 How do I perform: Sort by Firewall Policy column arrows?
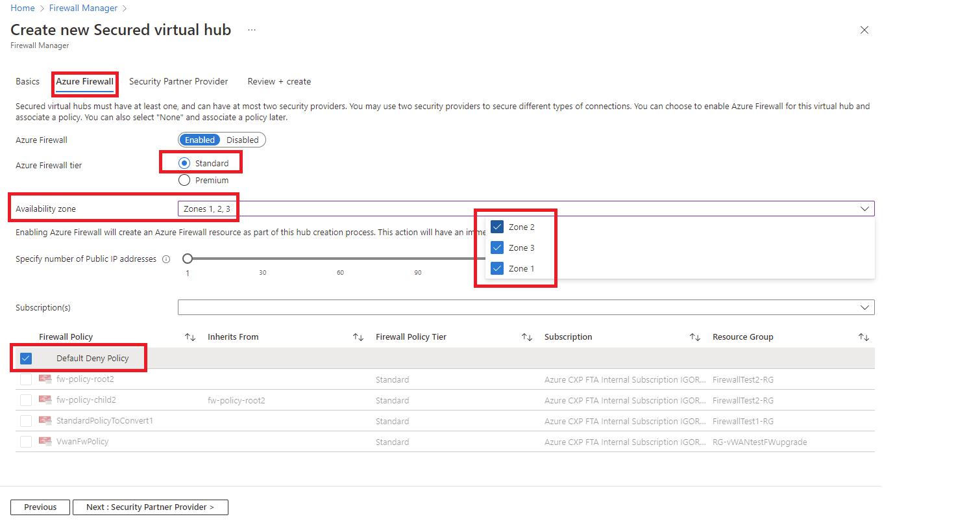coord(190,337)
